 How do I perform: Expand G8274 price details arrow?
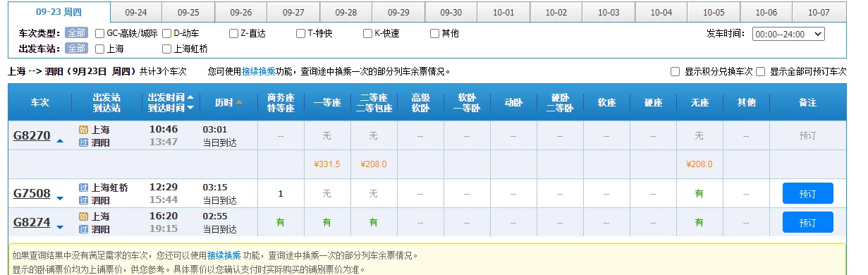pyautogui.click(x=60, y=227)
